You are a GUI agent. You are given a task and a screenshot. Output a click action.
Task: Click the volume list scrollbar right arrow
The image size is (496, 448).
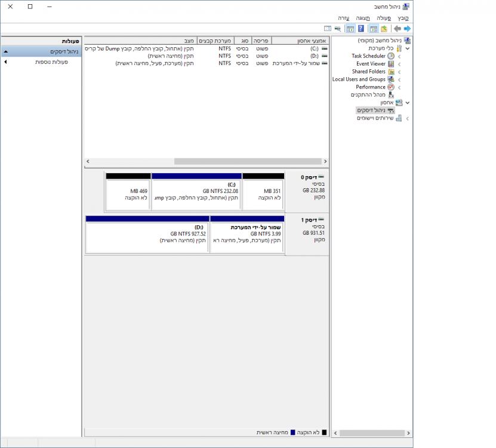tap(325, 161)
